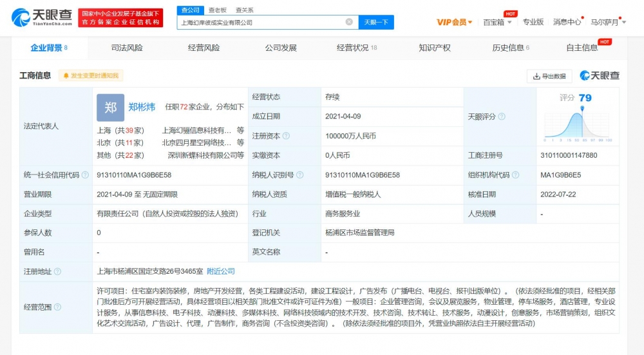Click the credit code 91310110MA1G9B6E58 in 统一社会信用代码 row
The image size is (644, 355).
(134, 175)
